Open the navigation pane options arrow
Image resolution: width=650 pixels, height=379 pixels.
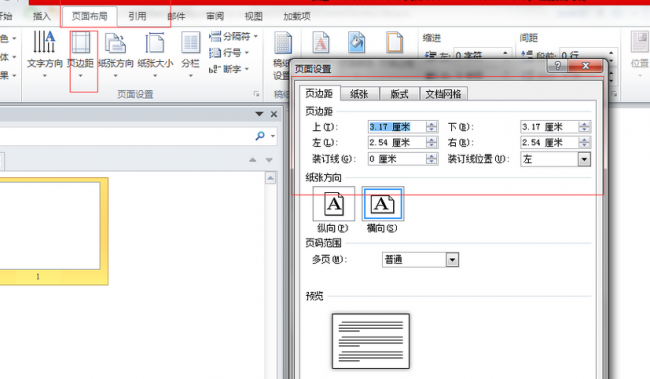259,114
